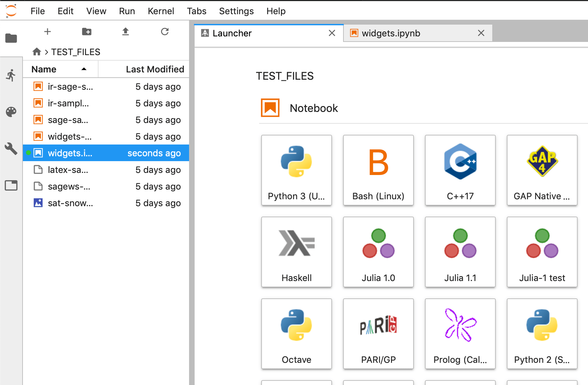Create a new folder in TEST_FILES

[86, 32]
